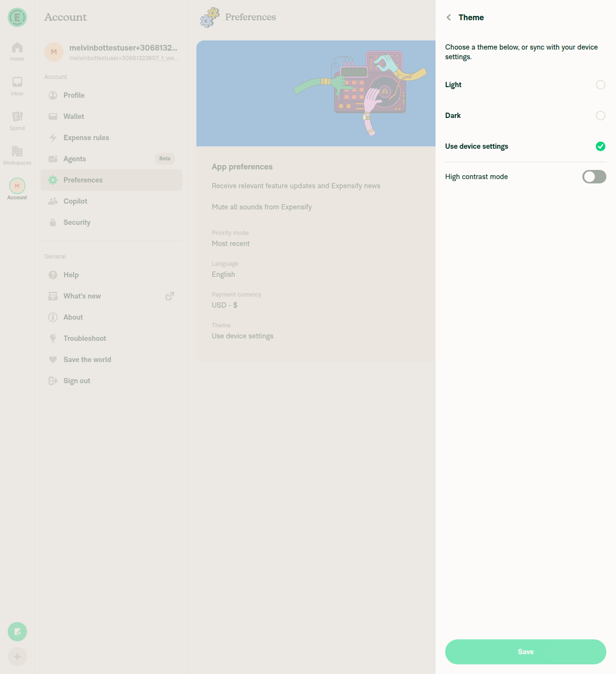
Task: Go back using Theme panel arrow
Action: point(449,17)
